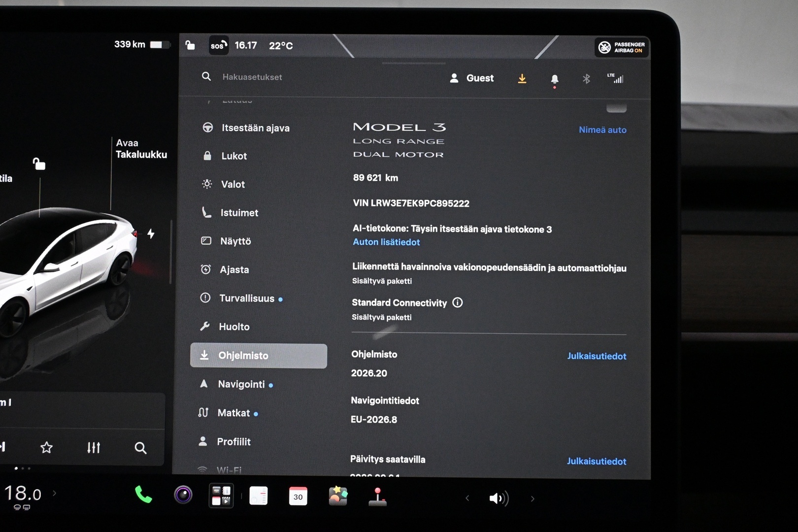The height and width of the screenshot is (532, 798).
Task: Open Bluetooth settings icon
Action: coord(586,79)
